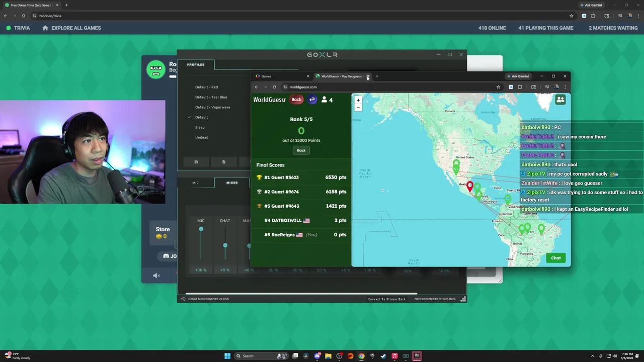Zoom out on the WorldGuessr map

coord(358,107)
